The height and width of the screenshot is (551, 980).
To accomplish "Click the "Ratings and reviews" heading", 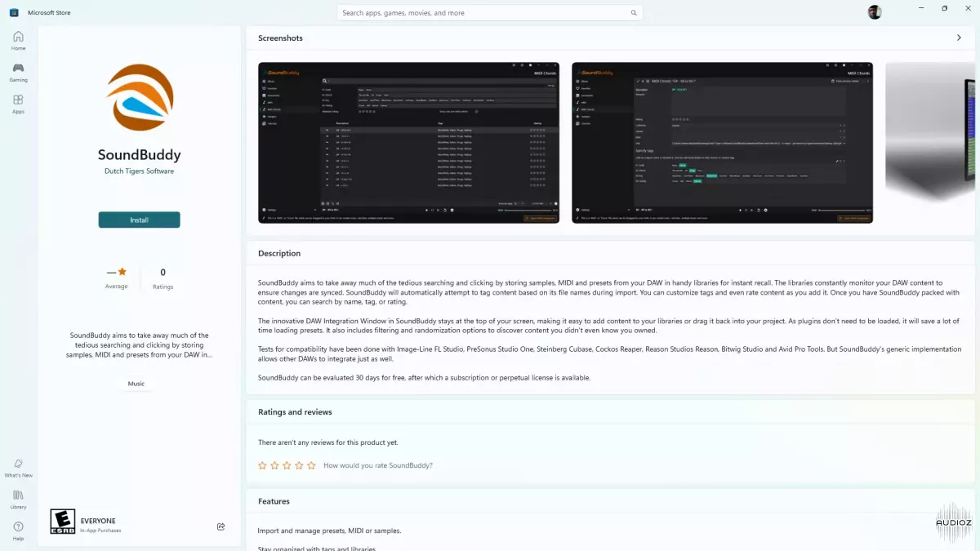I will 295,412.
